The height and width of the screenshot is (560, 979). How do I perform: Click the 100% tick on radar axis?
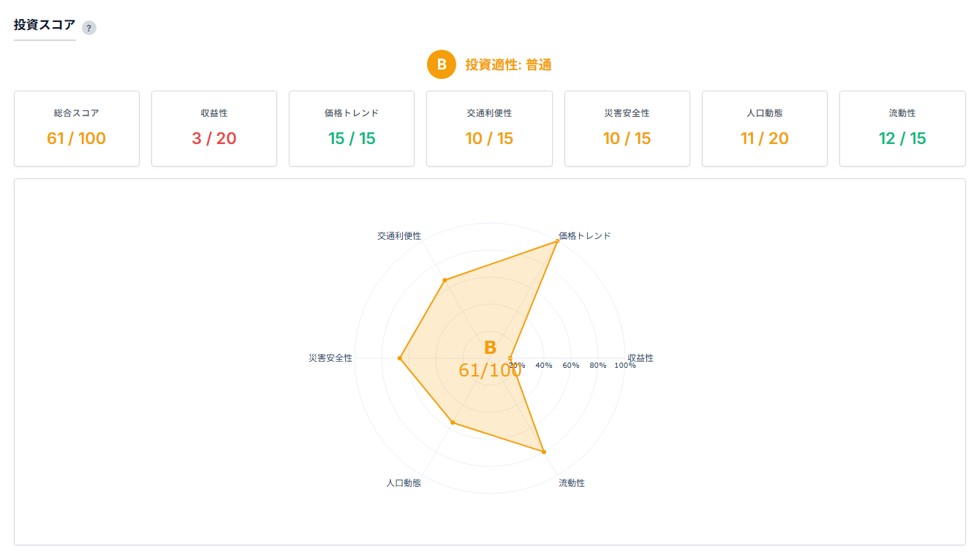[624, 365]
